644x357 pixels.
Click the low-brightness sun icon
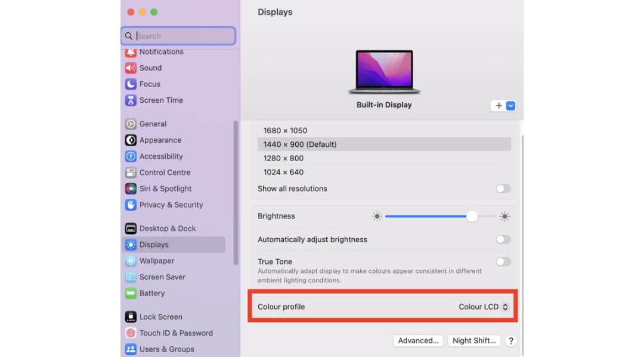(377, 216)
